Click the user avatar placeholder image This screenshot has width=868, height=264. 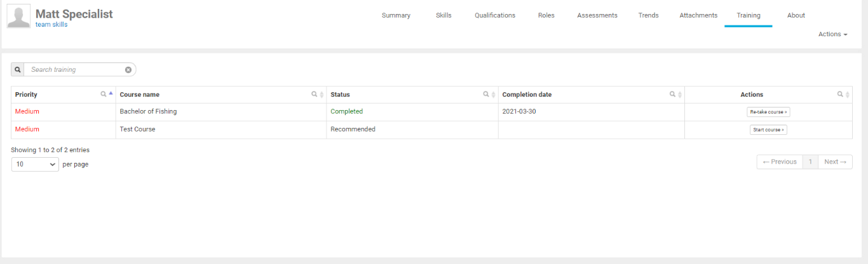click(18, 17)
